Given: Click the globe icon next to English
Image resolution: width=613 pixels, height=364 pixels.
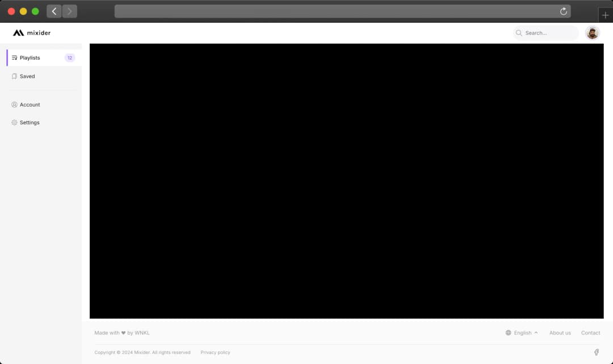Looking at the screenshot, I should pyautogui.click(x=508, y=333).
